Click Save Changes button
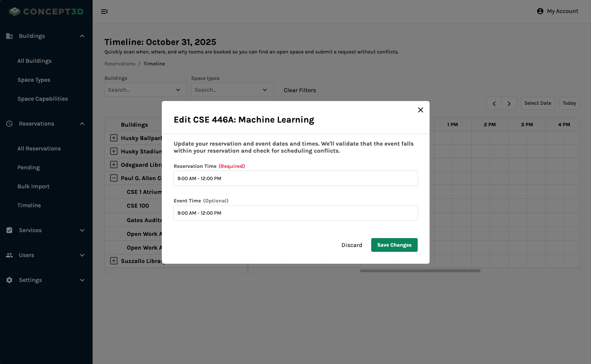Image resolution: width=591 pixels, height=364 pixels. (x=394, y=245)
